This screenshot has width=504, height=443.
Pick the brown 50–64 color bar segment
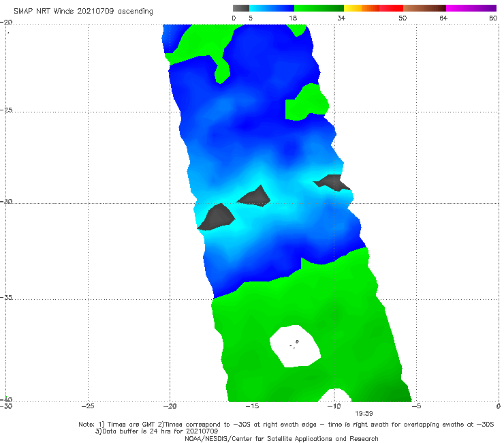424,8
